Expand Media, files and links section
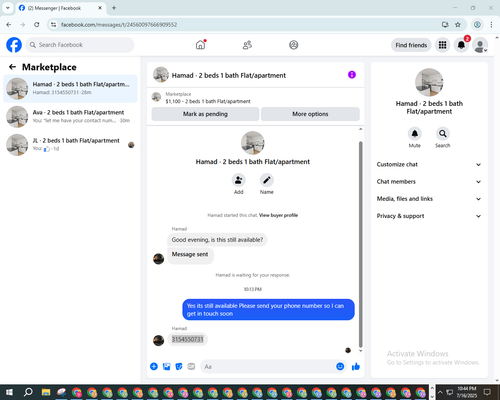The image size is (500, 400). [429, 199]
